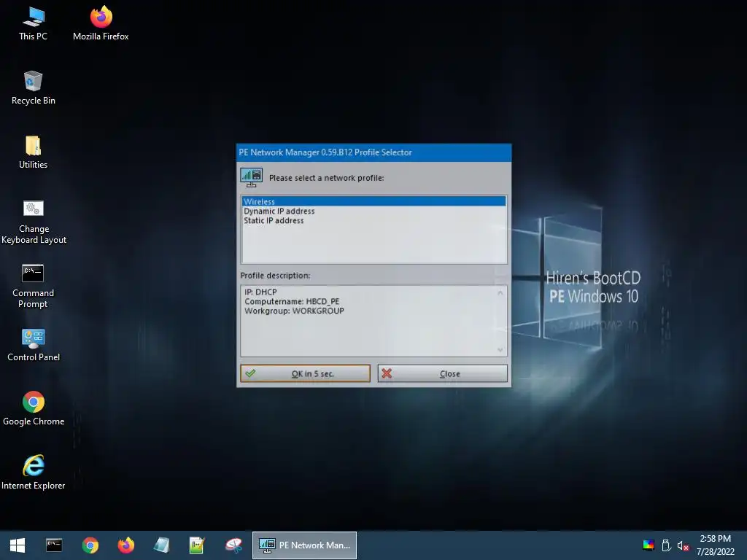This screenshot has height=560, width=747.
Task: Open Control Panel desktop icon
Action: (34, 345)
